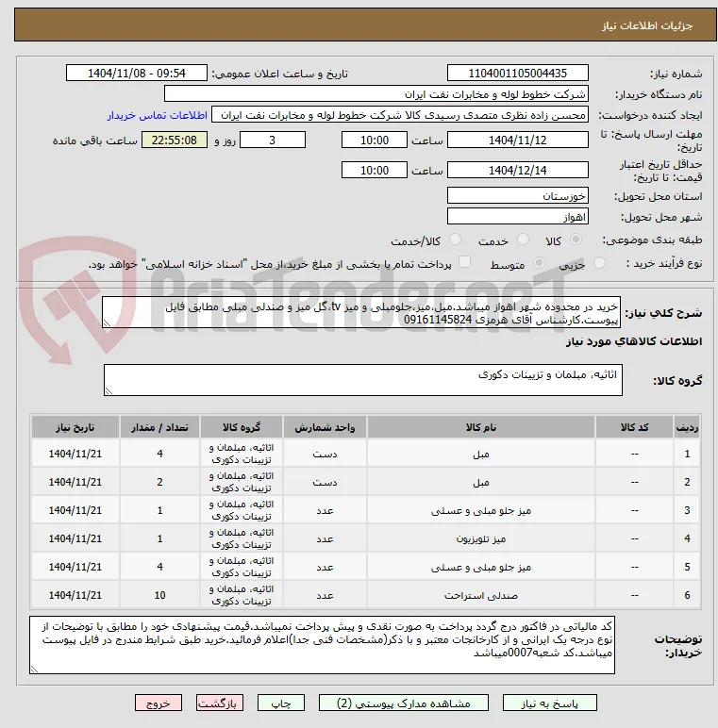718x728 pixels.
Task: Click the requester field محسن زاده نظری
Action: click(400, 115)
